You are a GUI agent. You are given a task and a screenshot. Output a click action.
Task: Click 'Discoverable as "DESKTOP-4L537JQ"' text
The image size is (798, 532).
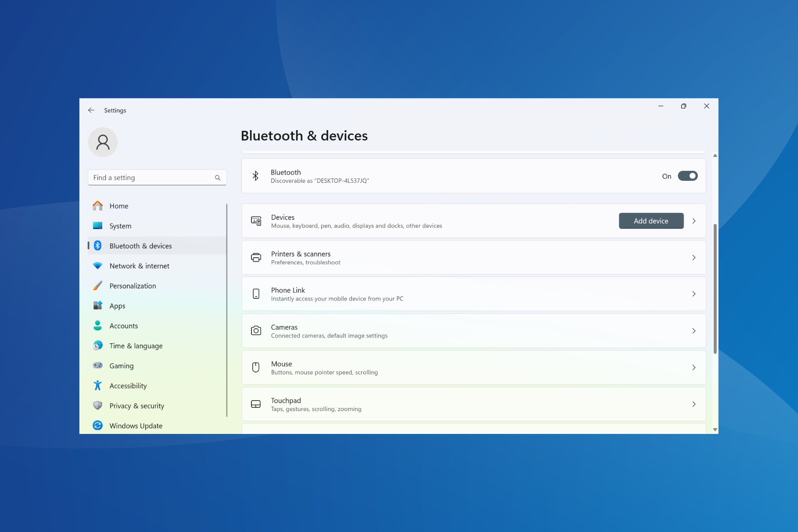[320, 181]
